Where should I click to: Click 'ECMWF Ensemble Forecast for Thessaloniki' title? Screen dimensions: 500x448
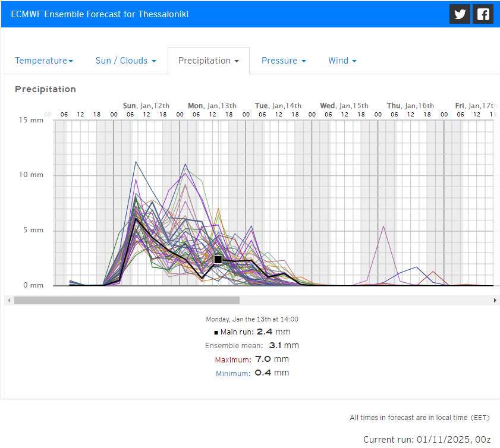(x=100, y=14)
